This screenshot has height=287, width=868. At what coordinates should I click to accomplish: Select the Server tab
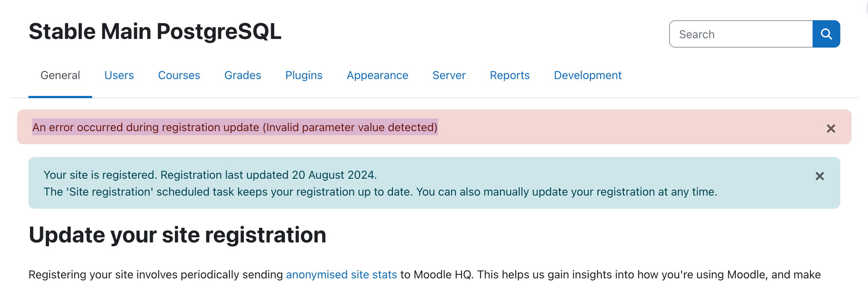coord(449,75)
